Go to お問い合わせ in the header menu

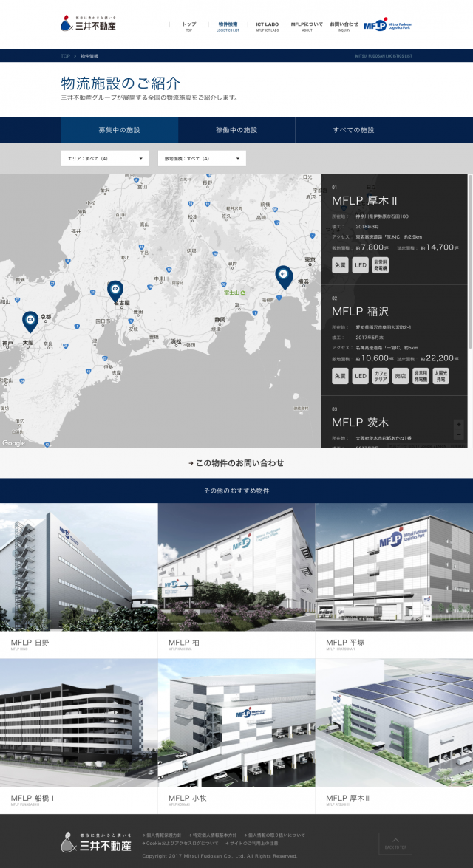pos(344,26)
